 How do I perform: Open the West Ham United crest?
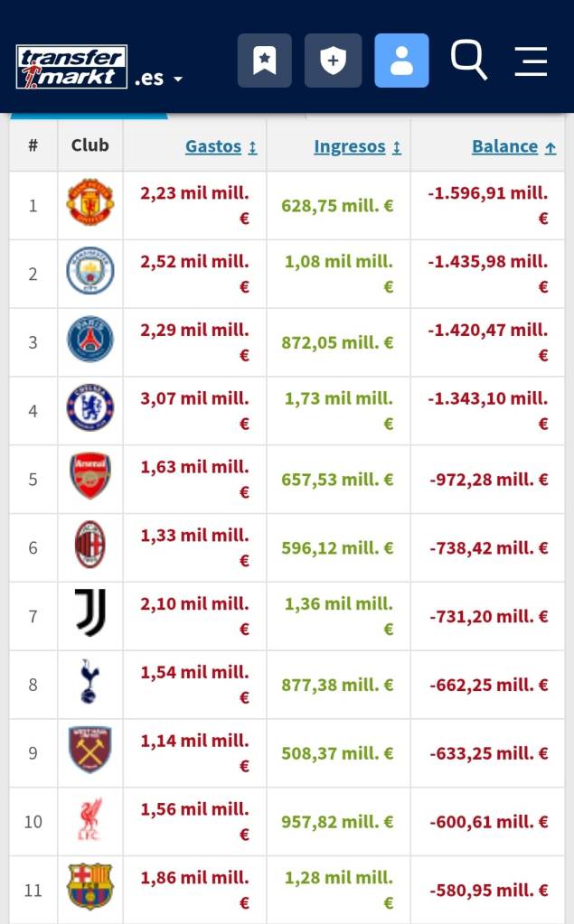click(90, 751)
